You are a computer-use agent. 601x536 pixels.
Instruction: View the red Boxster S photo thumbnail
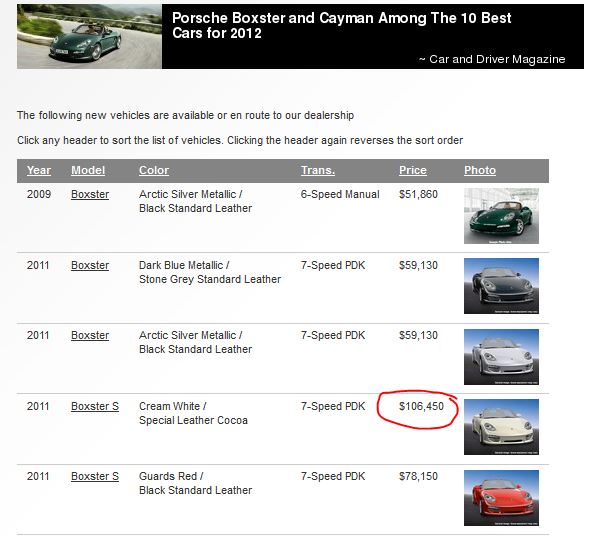point(501,498)
